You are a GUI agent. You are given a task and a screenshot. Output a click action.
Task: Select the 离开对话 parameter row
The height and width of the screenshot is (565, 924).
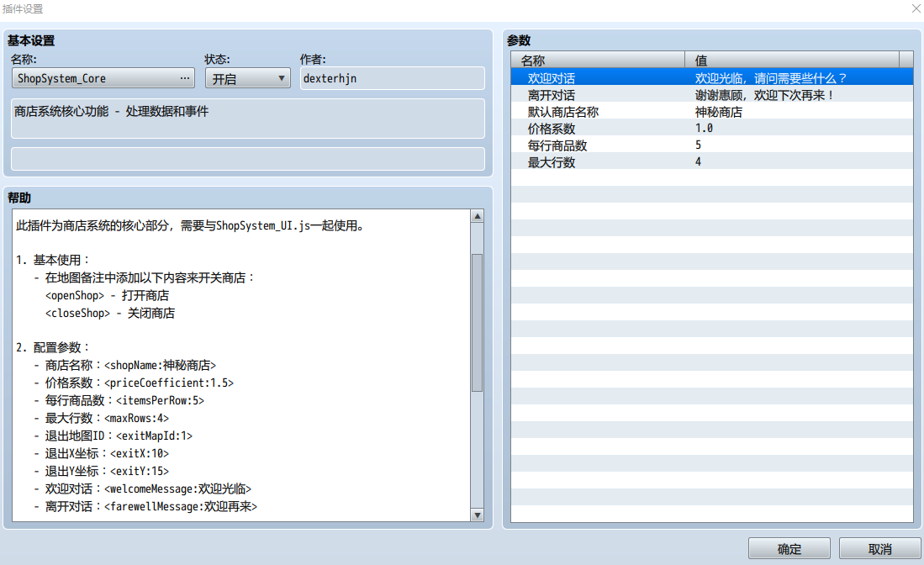coord(712,95)
